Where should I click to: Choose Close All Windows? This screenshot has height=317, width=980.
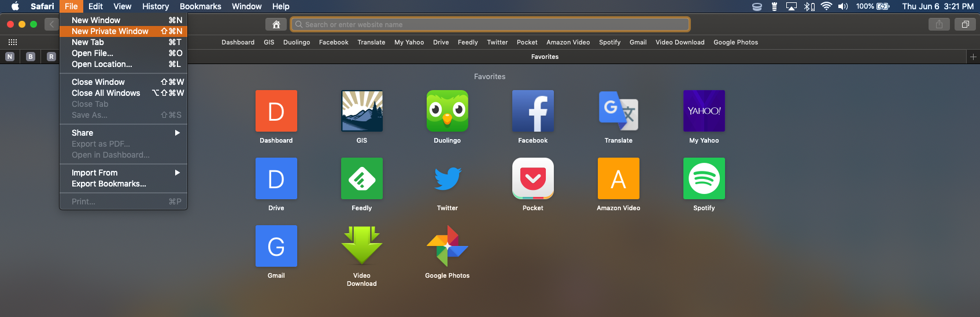(123, 93)
